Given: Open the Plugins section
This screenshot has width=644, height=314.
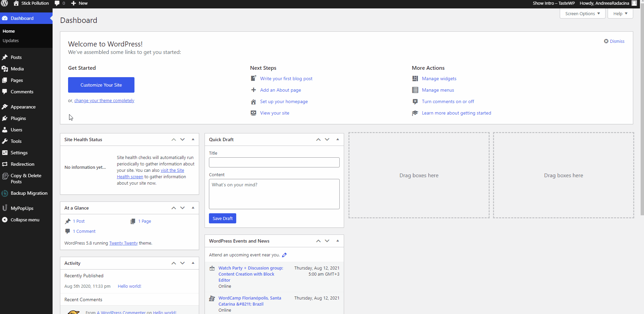Looking at the screenshot, I should click(18, 118).
